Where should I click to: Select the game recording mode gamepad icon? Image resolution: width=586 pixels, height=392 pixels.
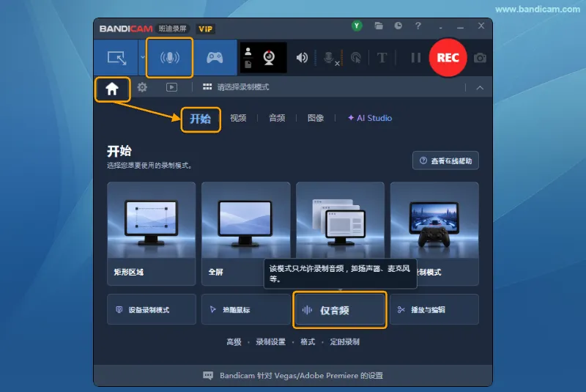[x=215, y=58]
